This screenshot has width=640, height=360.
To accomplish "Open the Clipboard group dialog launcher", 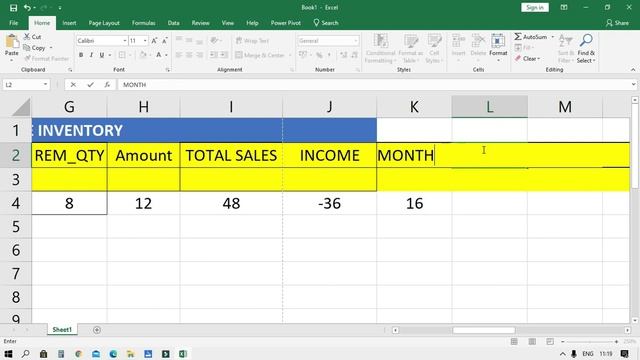I will [70, 70].
